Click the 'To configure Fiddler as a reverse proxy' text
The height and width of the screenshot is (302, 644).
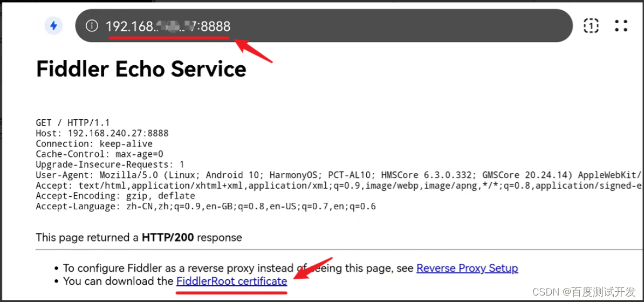pyautogui.click(x=238, y=269)
